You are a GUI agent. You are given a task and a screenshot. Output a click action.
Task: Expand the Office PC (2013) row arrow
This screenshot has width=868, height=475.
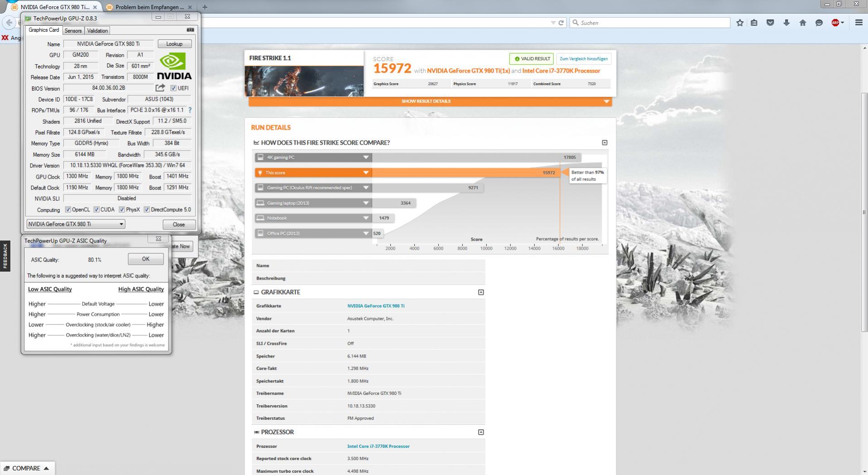click(366, 233)
